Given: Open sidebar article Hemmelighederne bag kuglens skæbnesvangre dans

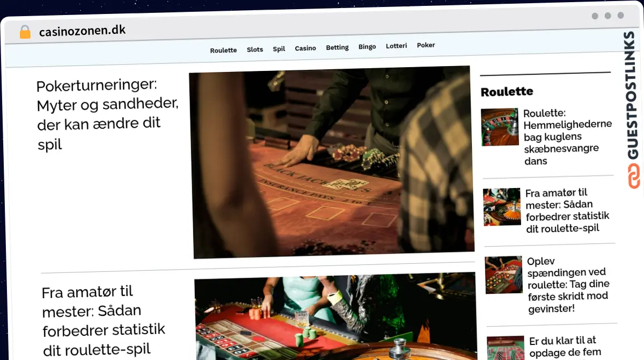Looking at the screenshot, I should coord(568,137).
